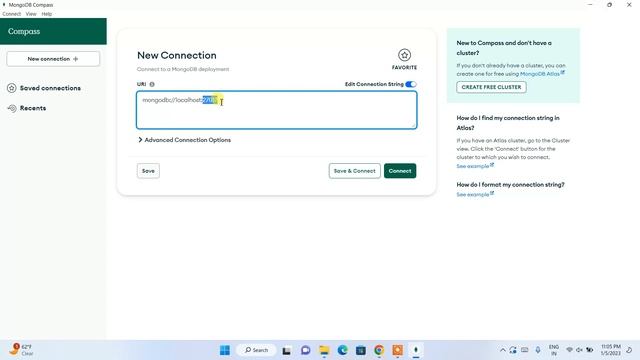Viewport: 640px width, 360px height.
Task: Click the URI info icon
Action: click(152, 84)
